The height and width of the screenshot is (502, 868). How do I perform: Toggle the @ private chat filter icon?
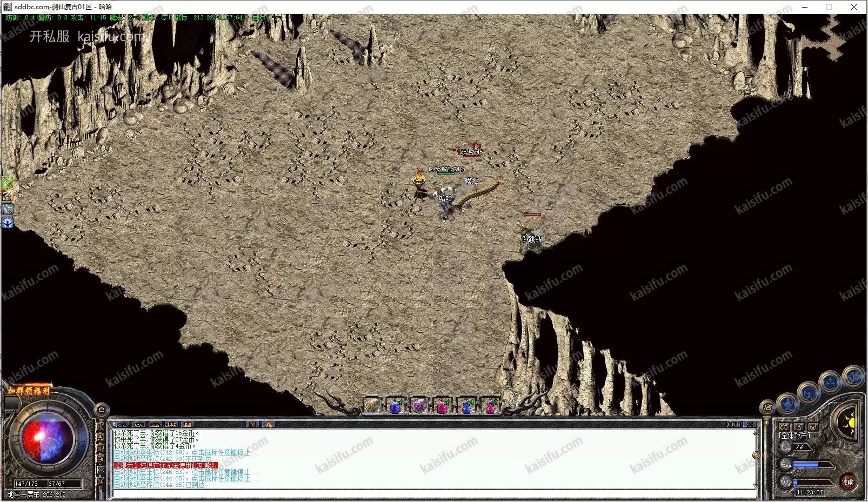[x=101, y=481]
